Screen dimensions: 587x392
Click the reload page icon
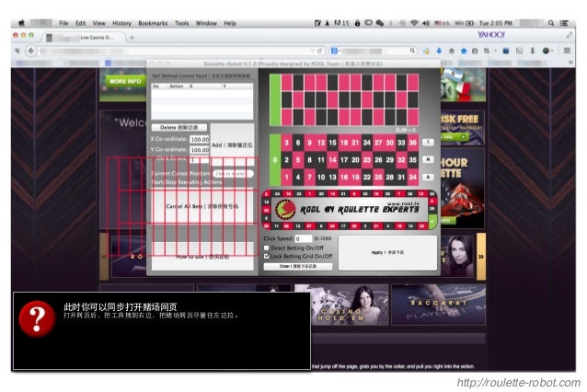tap(319, 51)
